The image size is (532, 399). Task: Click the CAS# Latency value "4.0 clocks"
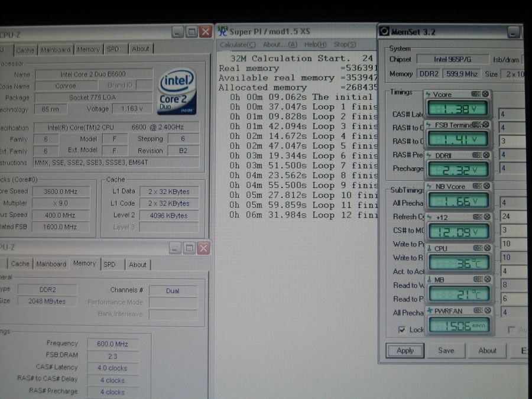[x=113, y=368]
